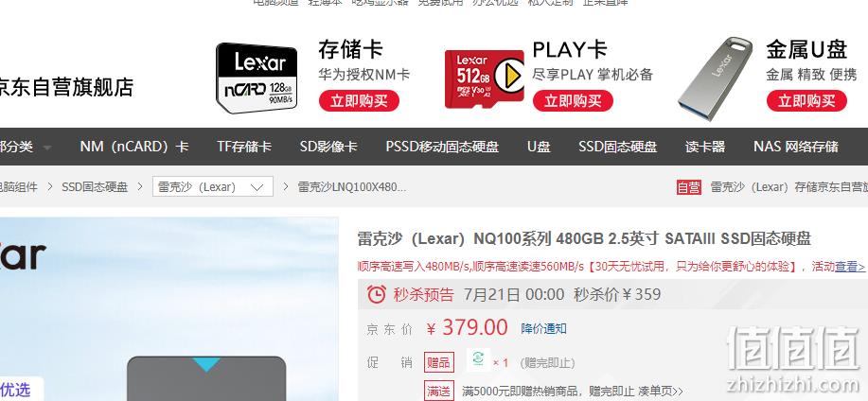868x401 pixels.
Task: Click the red 自营 badge
Action: 689,187
